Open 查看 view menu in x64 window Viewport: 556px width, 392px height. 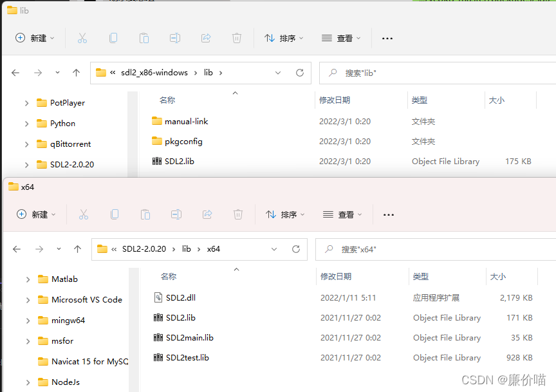pyautogui.click(x=342, y=214)
